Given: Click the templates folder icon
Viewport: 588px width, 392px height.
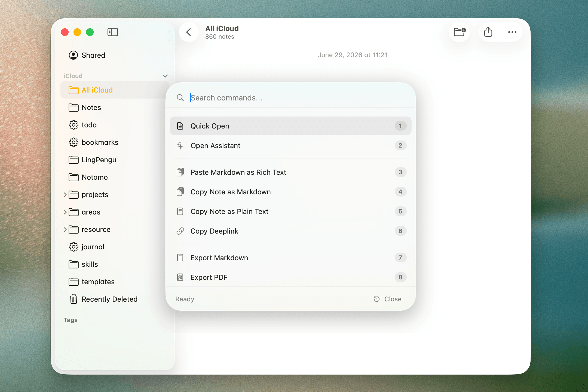Looking at the screenshot, I should coord(73,282).
